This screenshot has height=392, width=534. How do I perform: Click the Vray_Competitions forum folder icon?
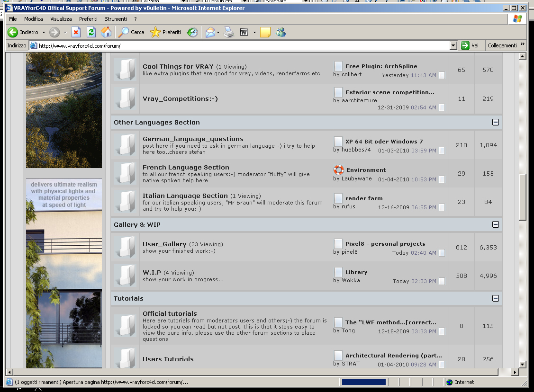[126, 98]
